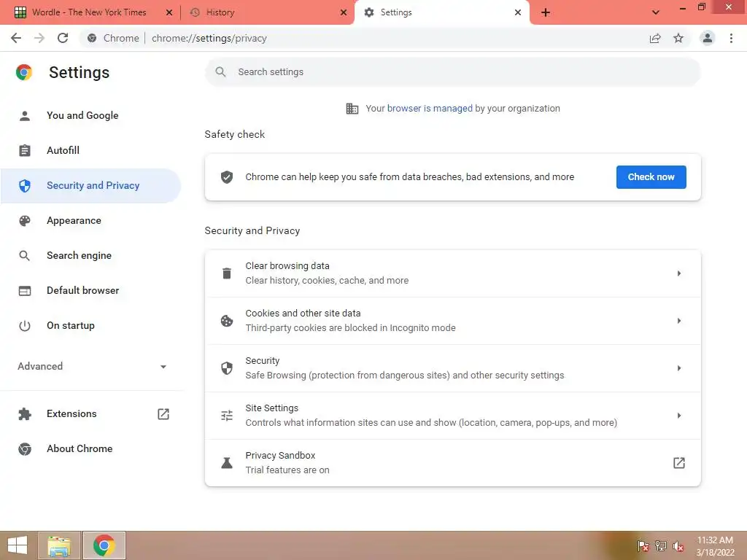747x560 pixels.
Task: Open Chrome three-dot menu
Action: point(731,38)
